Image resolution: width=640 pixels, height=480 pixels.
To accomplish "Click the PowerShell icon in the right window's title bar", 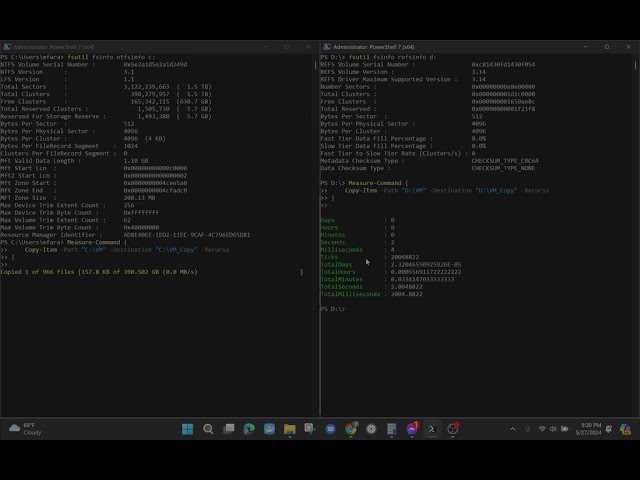I will tap(327, 47).
